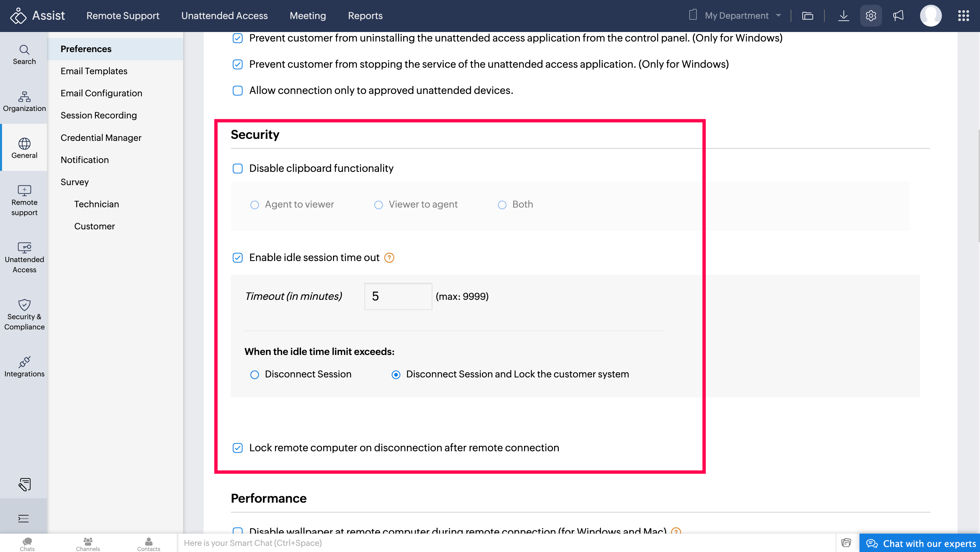This screenshot has width=980, height=552.
Task: Open the Organization sidebar section
Action: click(x=25, y=101)
